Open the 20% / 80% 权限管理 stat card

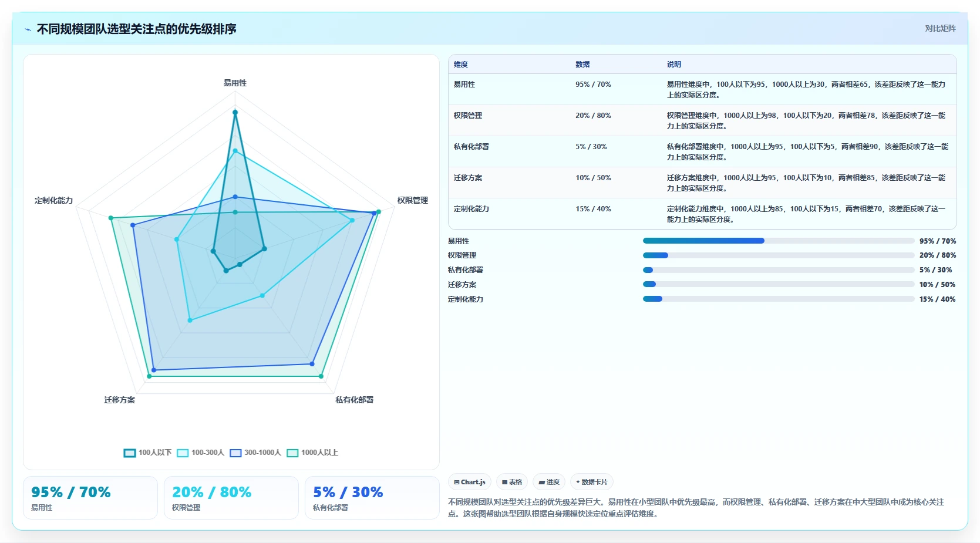click(x=231, y=498)
